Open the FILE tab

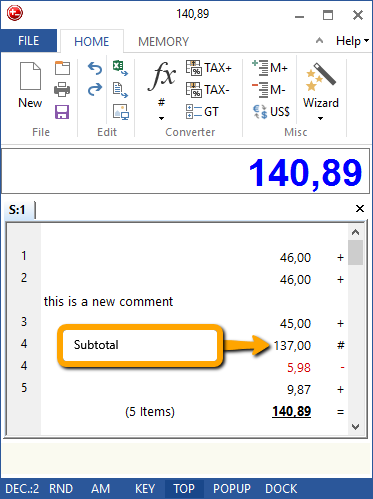point(29,41)
